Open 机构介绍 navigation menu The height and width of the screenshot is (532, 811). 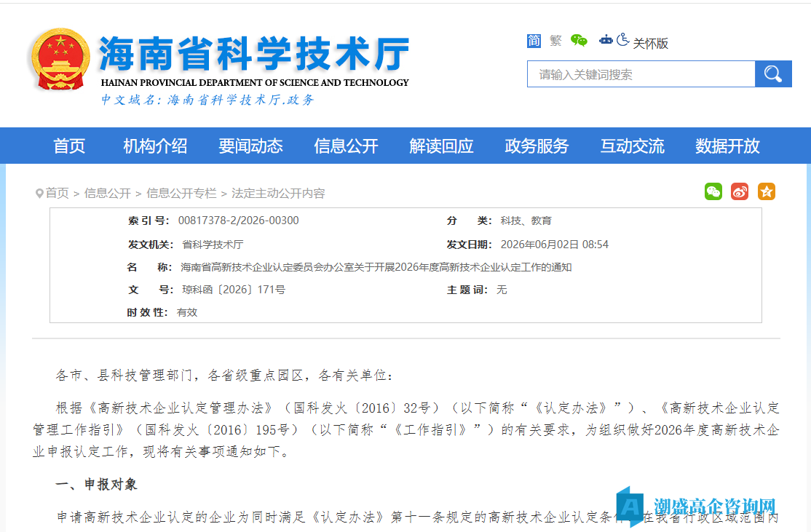[155, 146]
